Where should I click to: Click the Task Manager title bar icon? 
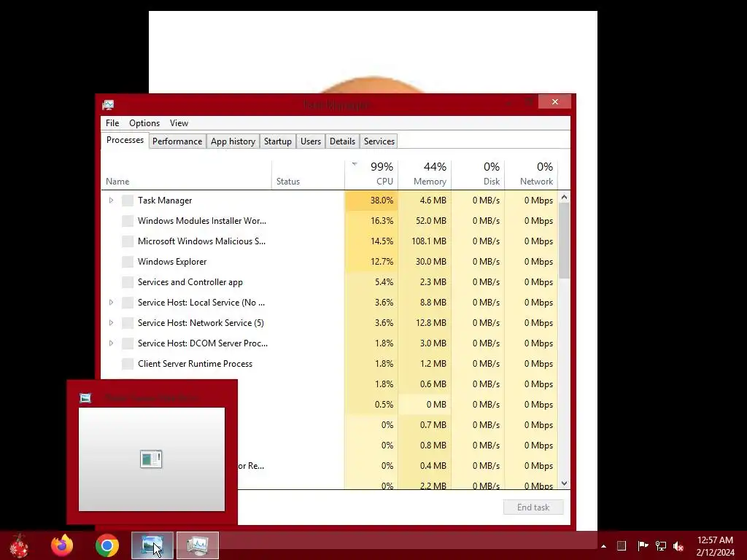(108, 104)
